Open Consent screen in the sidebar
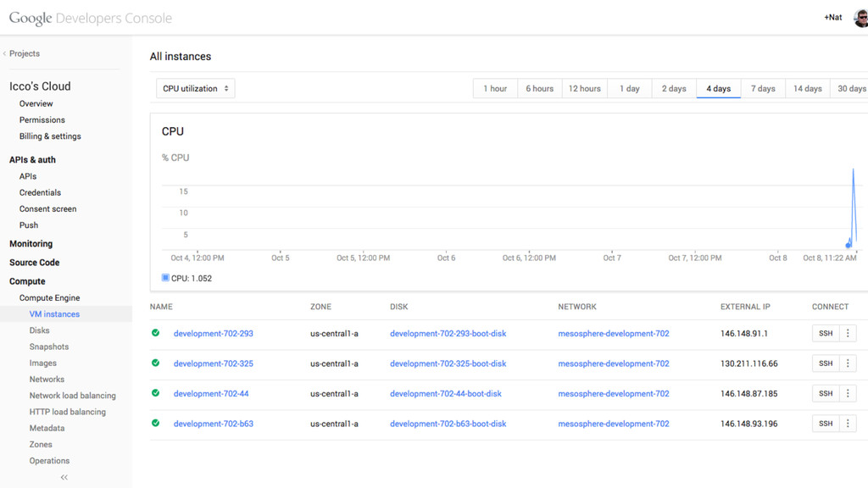Image resolution: width=868 pixels, height=488 pixels. coord(47,209)
